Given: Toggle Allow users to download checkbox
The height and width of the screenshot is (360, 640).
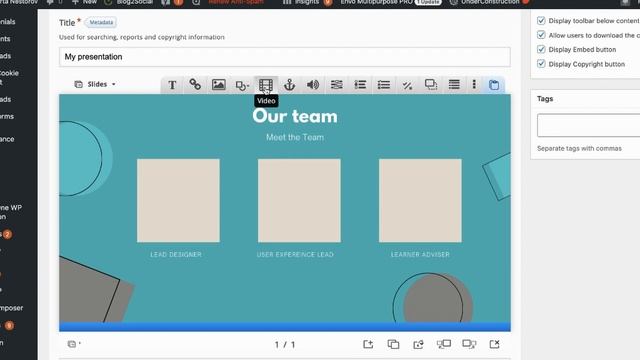Looking at the screenshot, I should point(541,35).
